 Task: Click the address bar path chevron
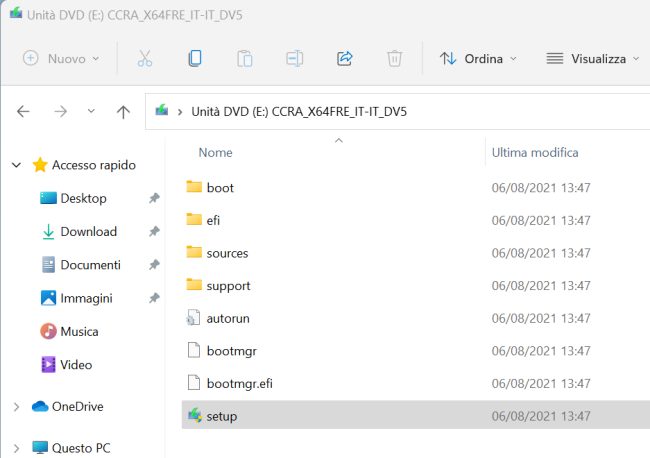click(180, 112)
